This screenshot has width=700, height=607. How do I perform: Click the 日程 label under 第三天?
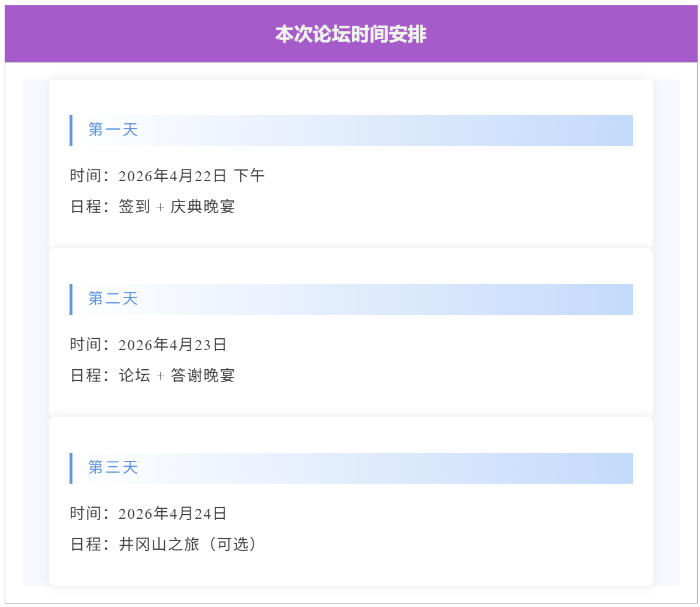[x=86, y=544]
